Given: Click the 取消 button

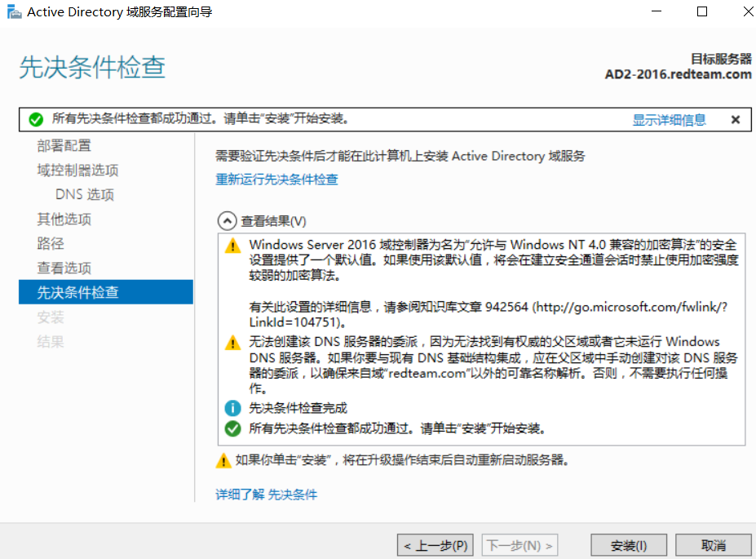Looking at the screenshot, I should pos(713,545).
